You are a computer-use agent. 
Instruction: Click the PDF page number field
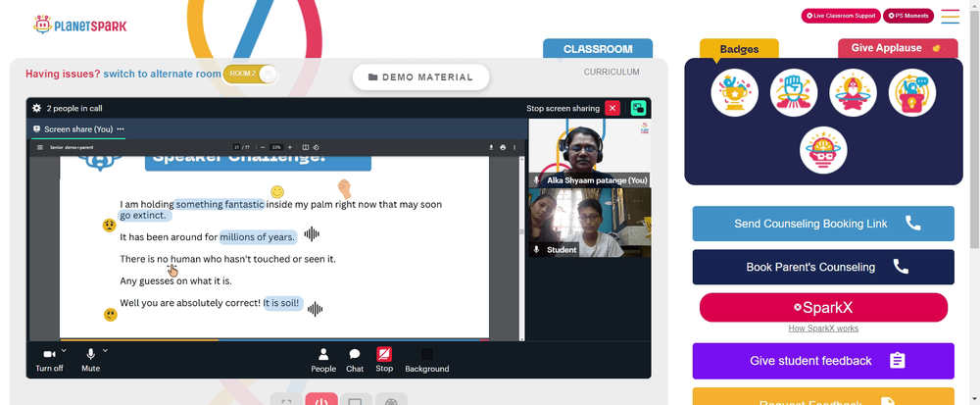(x=237, y=147)
